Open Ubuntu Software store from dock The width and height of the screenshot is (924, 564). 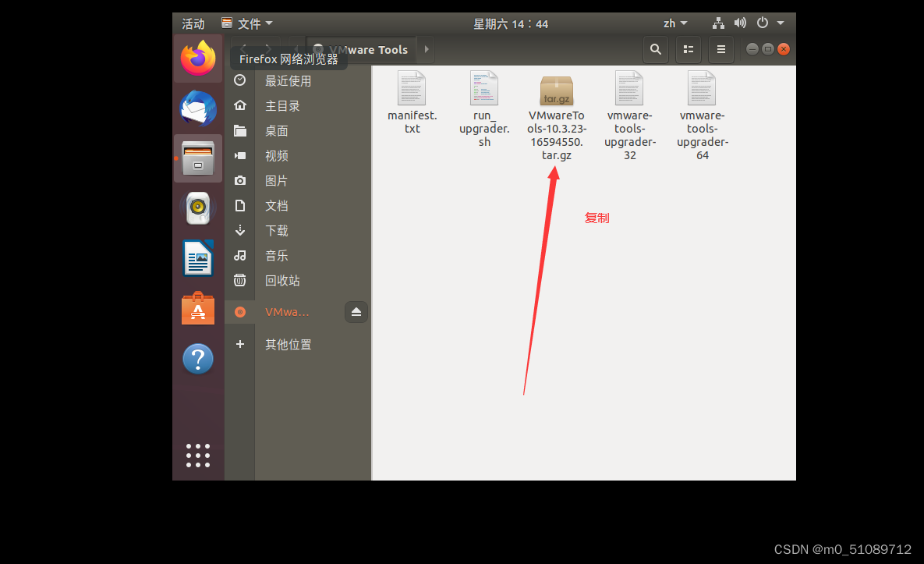pyautogui.click(x=198, y=308)
